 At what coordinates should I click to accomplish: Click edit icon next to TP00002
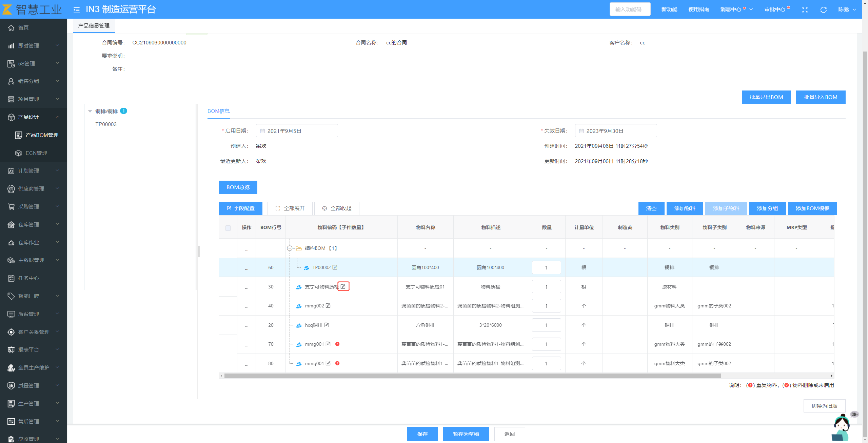(335, 267)
